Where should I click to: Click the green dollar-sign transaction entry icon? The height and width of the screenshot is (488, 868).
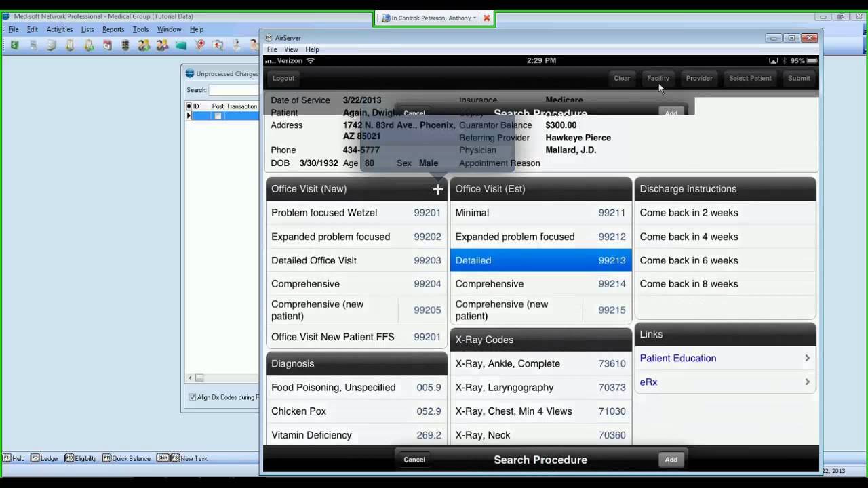point(14,45)
